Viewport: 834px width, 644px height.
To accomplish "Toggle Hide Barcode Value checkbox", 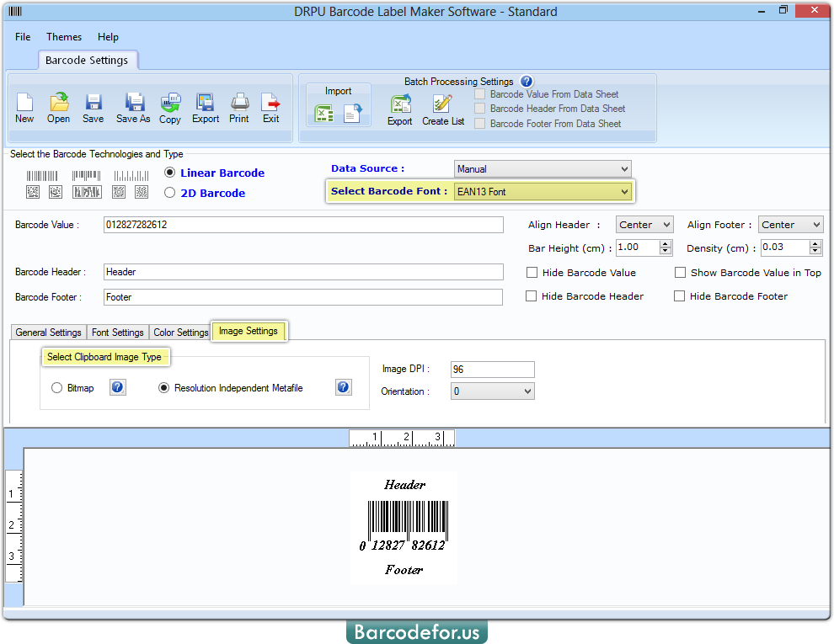I will (532, 273).
